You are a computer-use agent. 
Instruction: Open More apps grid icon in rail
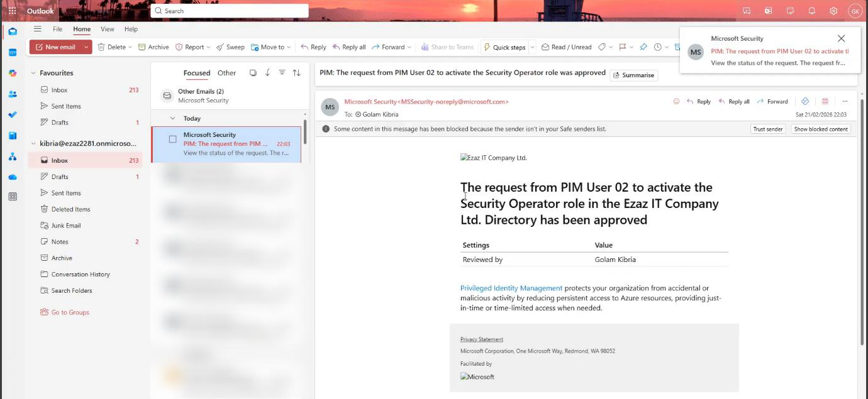(x=13, y=197)
